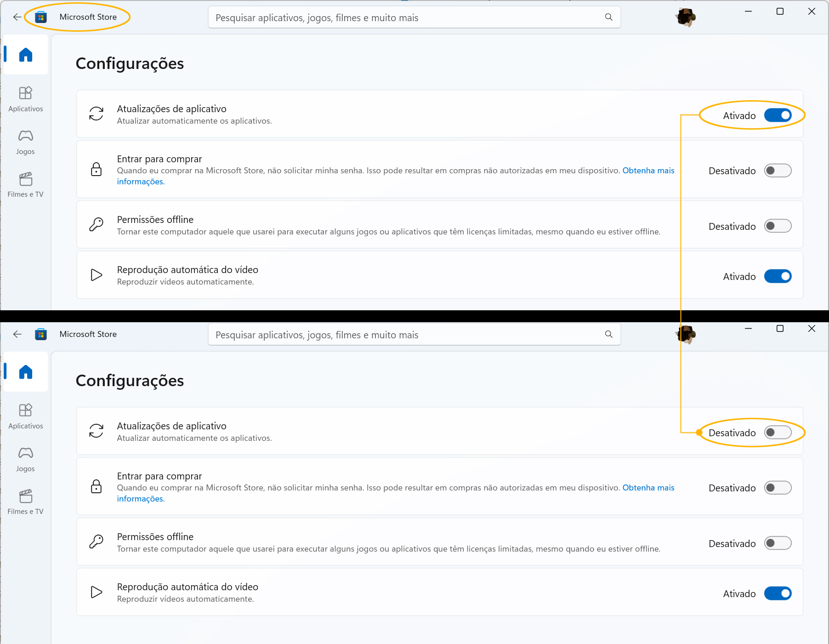
Task: Follow the Obtenha mais informações link in lower window
Action: coord(648,488)
